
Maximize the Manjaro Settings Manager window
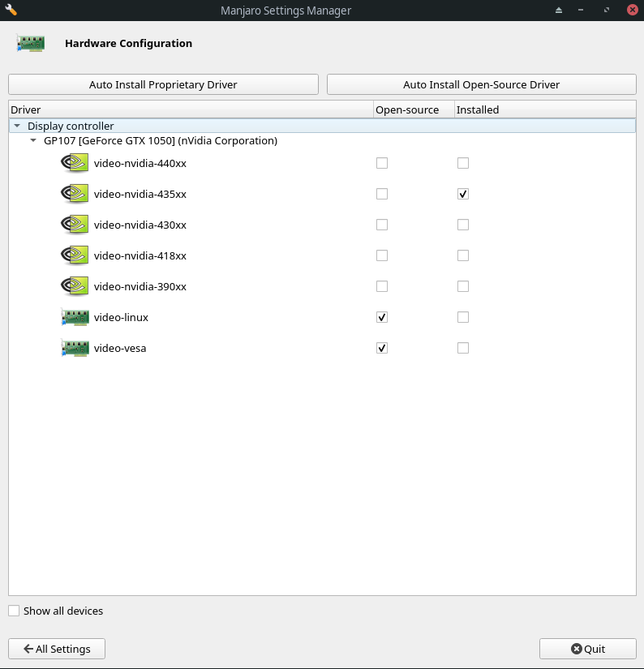[607, 11]
